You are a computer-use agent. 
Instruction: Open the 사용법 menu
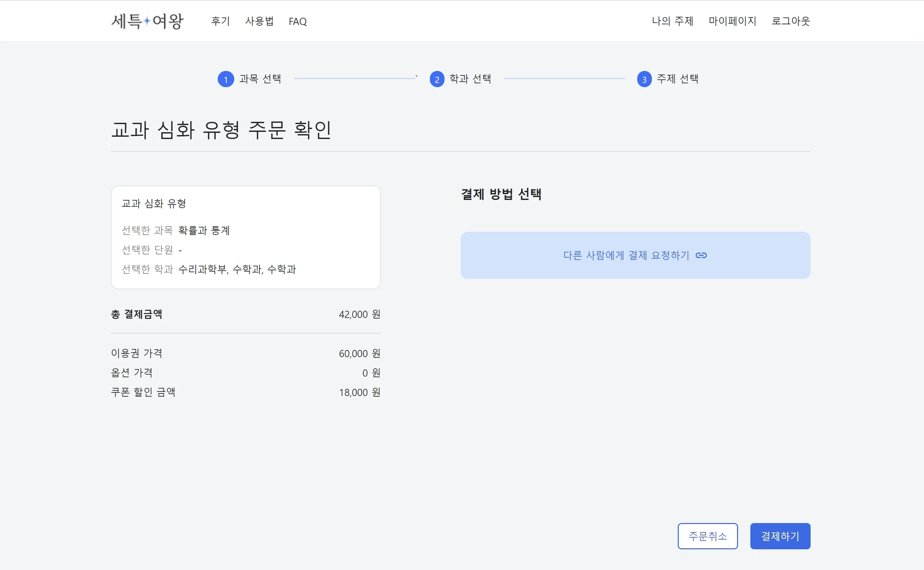[259, 21]
